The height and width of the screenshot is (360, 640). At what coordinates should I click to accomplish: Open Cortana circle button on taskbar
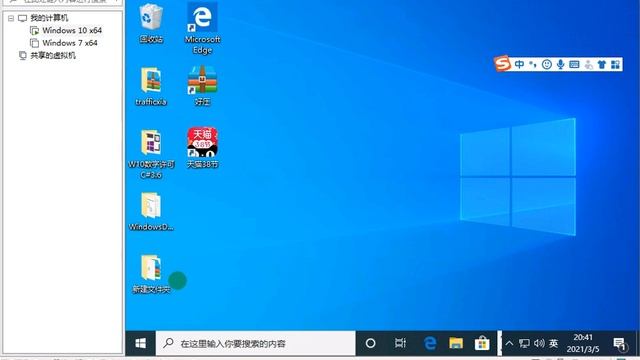point(370,343)
